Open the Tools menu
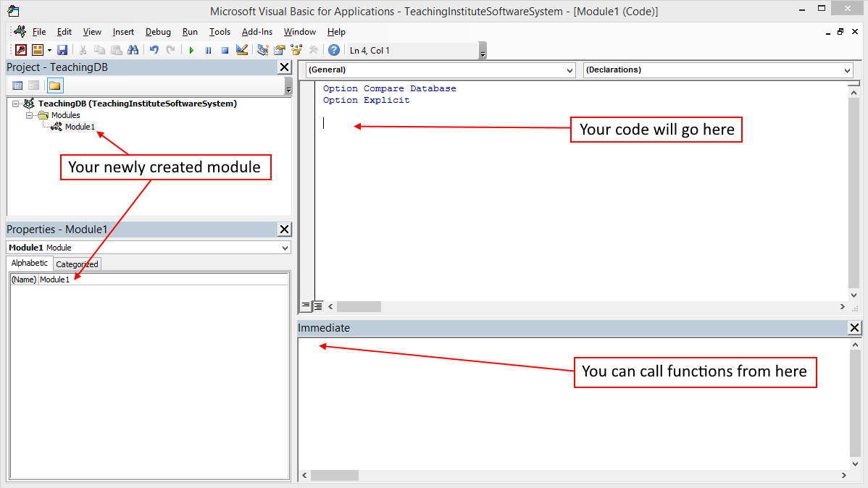868x488 pixels. pyautogui.click(x=220, y=32)
